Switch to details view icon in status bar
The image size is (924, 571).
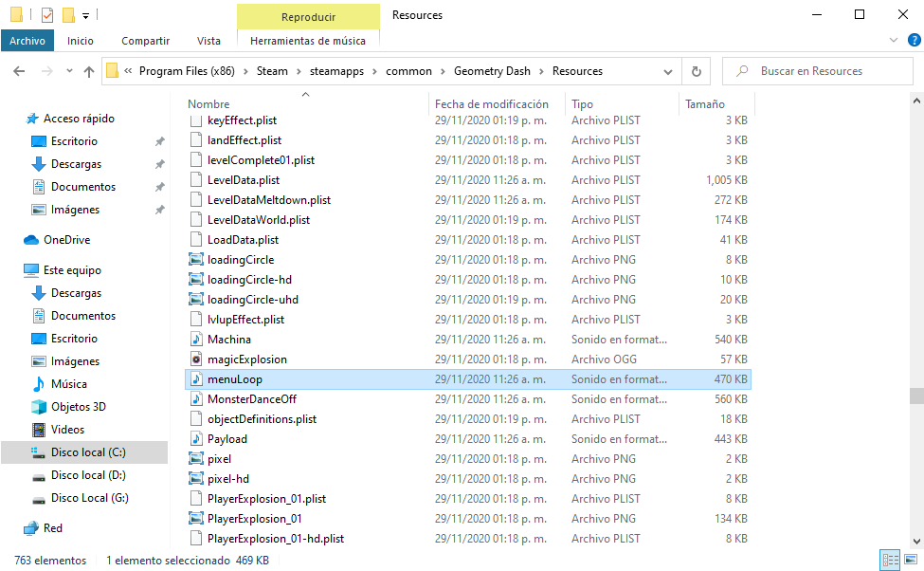coord(890,560)
